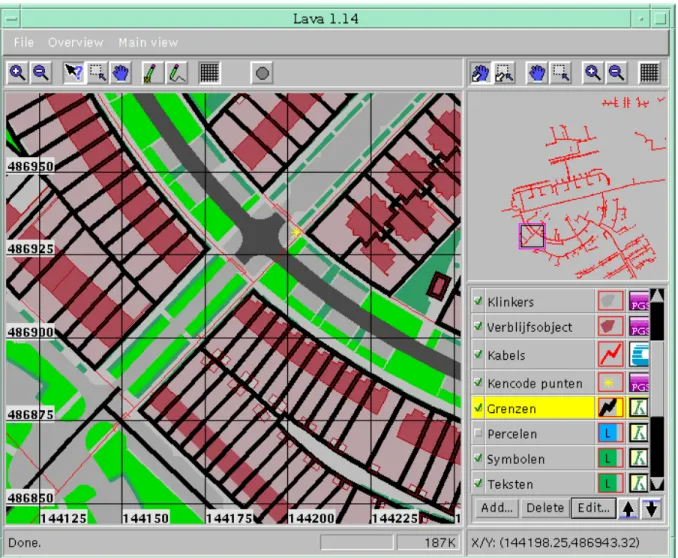Disable the Kencode punten layer

pyautogui.click(x=478, y=382)
